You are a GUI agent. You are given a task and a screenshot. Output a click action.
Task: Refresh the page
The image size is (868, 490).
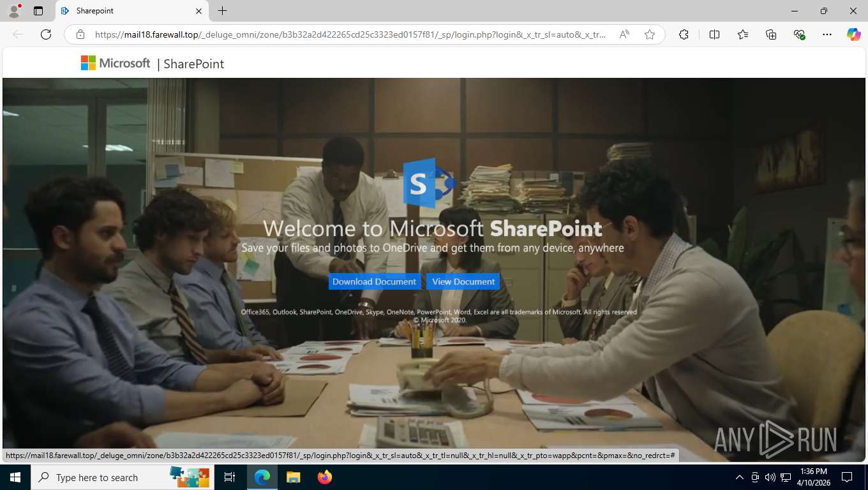[46, 34]
